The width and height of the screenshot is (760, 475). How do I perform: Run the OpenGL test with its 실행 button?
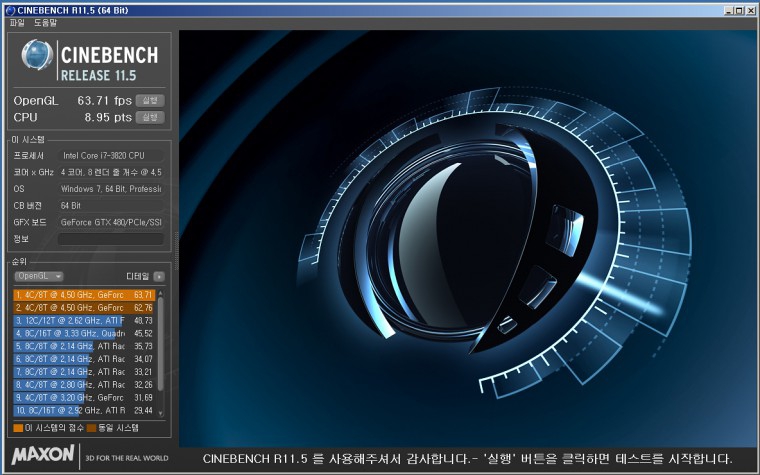[x=150, y=100]
